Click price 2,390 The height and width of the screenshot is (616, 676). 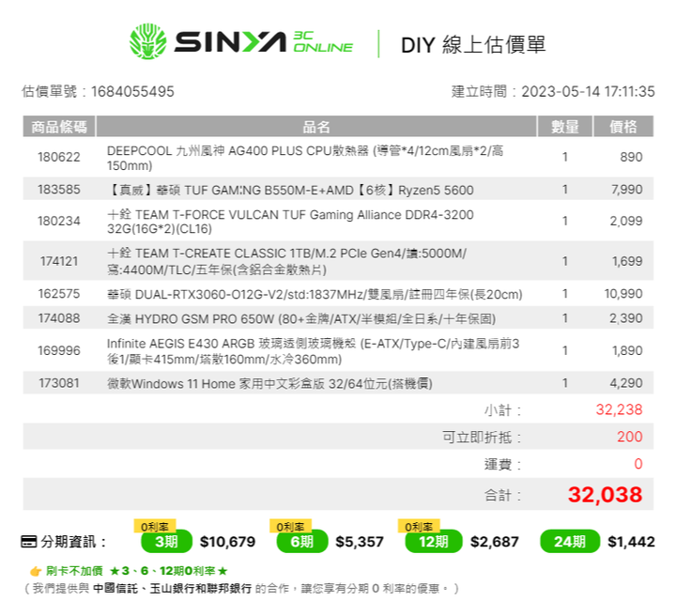click(x=626, y=318)
